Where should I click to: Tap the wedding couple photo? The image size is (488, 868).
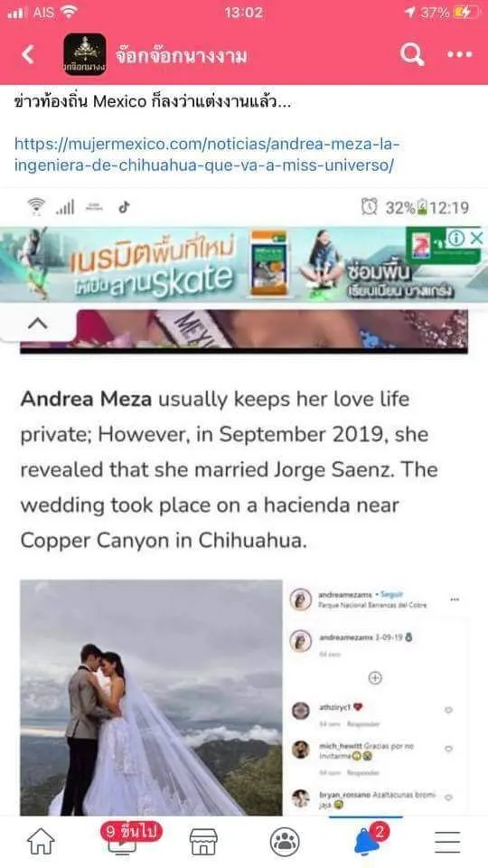click(151, 697)
